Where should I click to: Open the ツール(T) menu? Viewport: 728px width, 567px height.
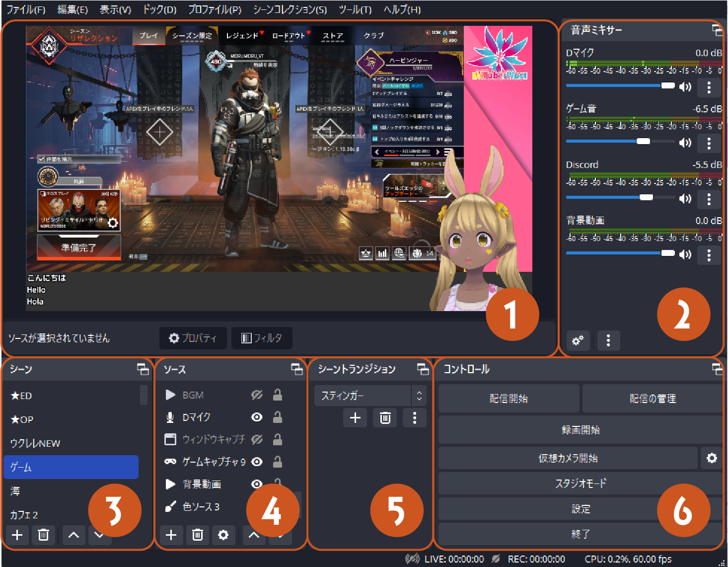click(x=355, y=9)
